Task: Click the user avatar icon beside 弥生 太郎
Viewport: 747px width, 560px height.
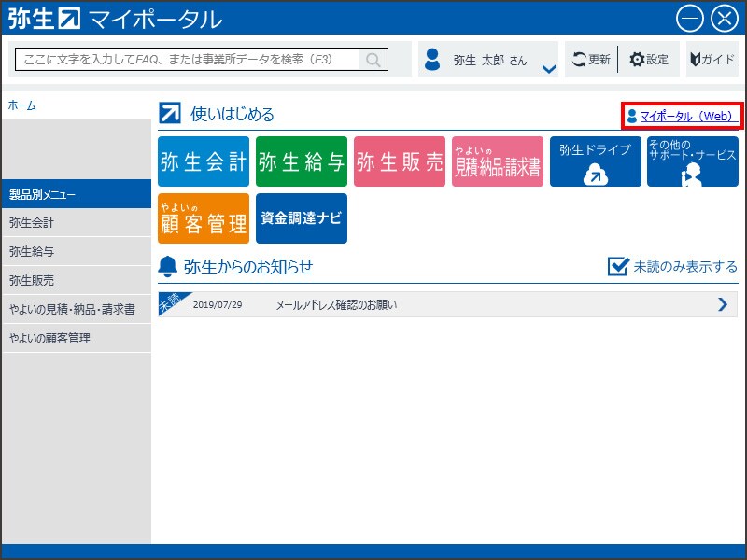Action: [x=432, y=60]
